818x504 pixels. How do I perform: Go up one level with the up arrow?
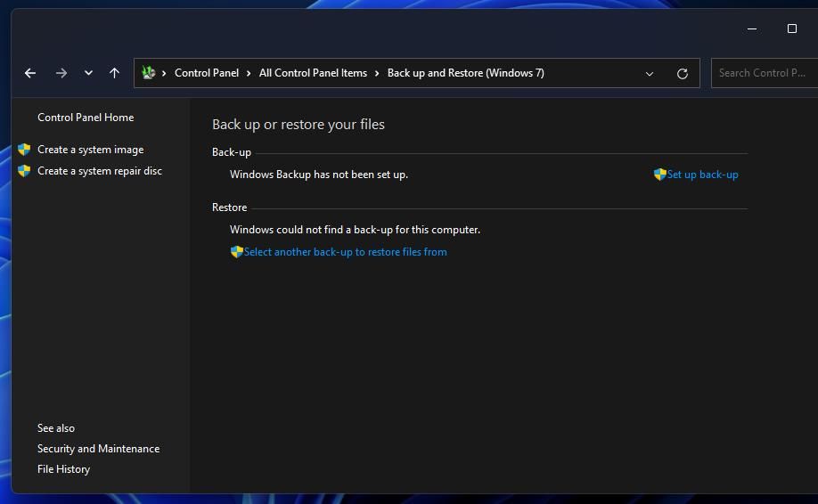click(114, 73)
